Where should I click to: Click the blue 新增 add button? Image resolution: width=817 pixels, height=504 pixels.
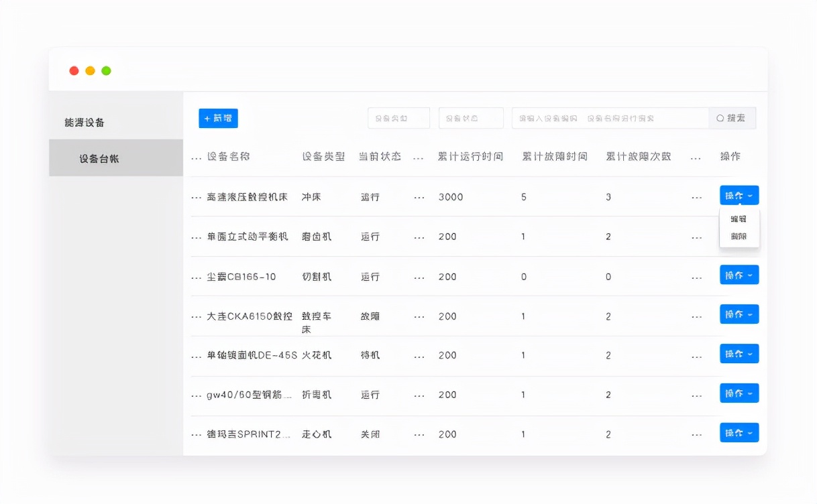click(218, 118)
